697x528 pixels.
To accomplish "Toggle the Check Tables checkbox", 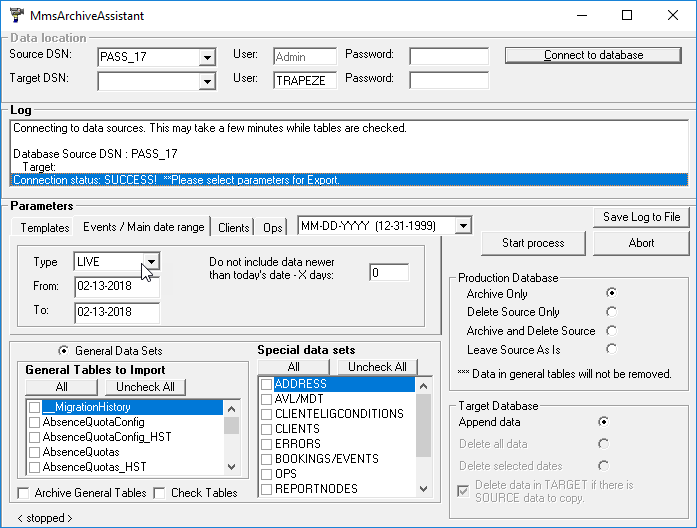I will 160,493.
